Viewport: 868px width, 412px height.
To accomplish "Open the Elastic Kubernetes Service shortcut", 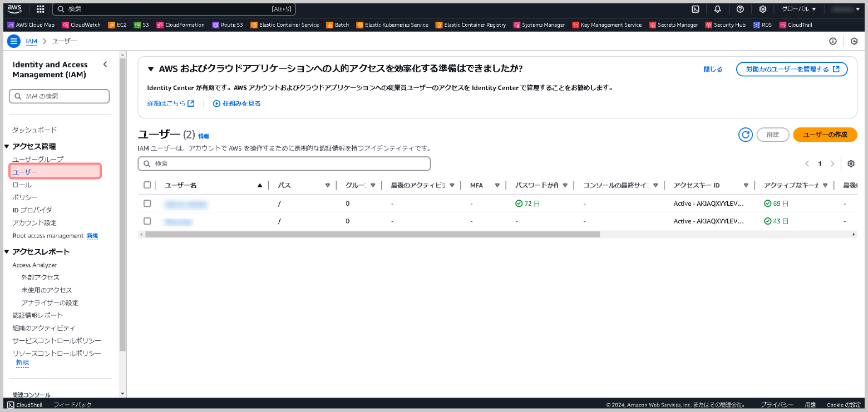I will tap(392, 25).
